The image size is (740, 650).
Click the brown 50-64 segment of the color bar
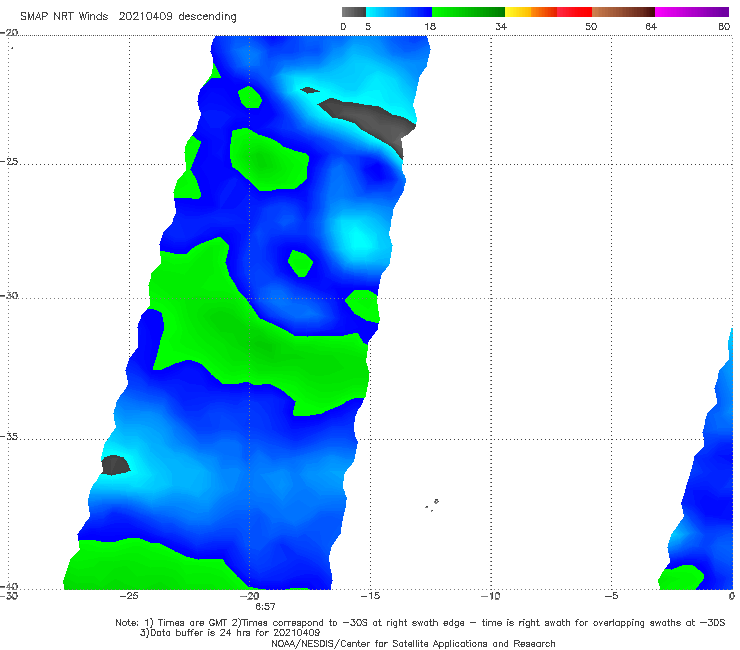623,12
